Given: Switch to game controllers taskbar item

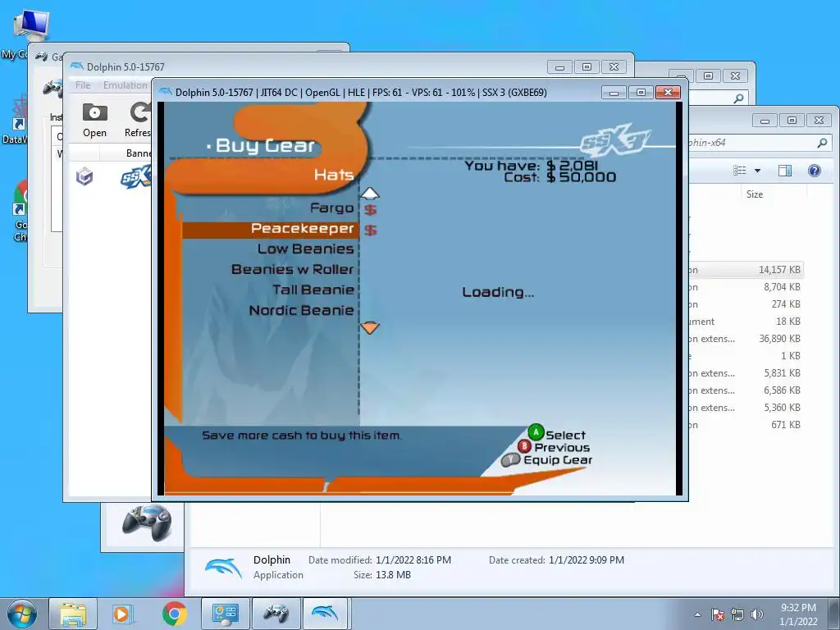Looking at the screenshot, I should pyautogui.click(x=276, y=614).
